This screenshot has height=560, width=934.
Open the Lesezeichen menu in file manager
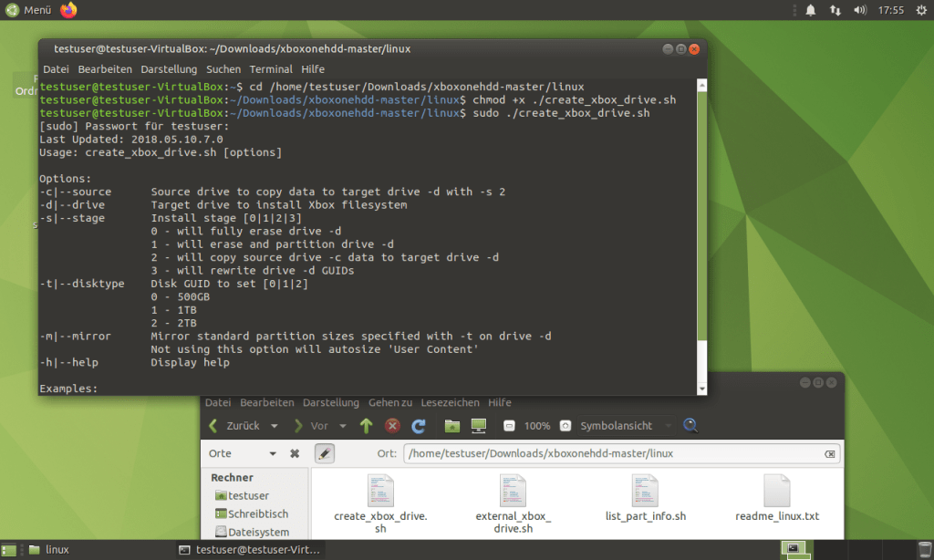click(451, 402)
